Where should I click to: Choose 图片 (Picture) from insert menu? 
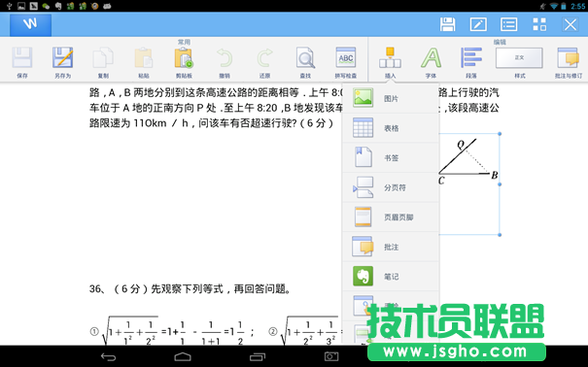pyautogui.click(x=391, y=98)
